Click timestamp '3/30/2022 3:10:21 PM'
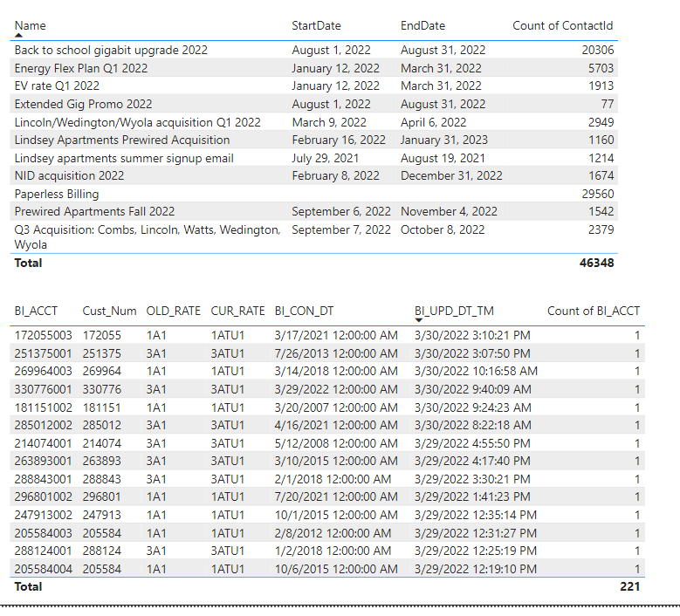680x616 pixels. [x=472, y=336]
